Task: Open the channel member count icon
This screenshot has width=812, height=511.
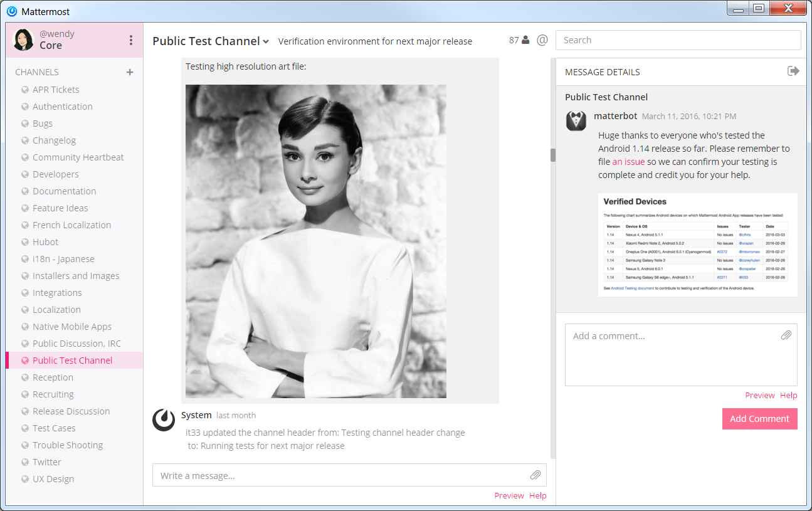Action: 519,40
